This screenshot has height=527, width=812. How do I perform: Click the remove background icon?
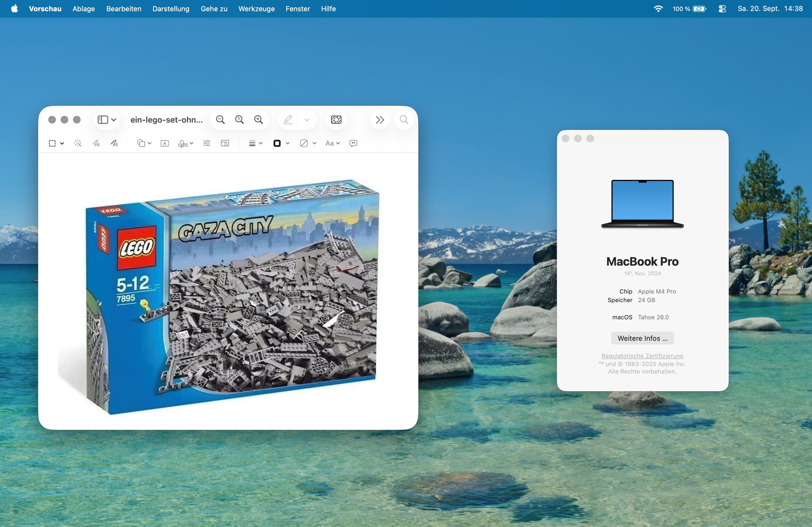pyautogui.click(x=336, y=120)
